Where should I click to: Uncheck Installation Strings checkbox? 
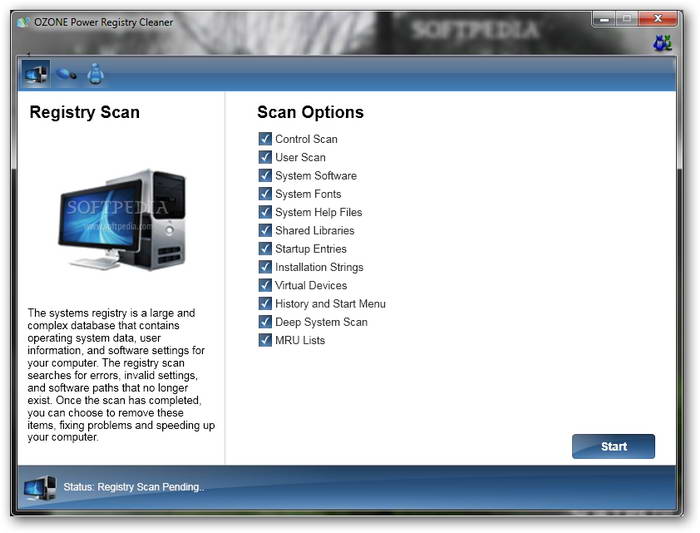(265, 267)
